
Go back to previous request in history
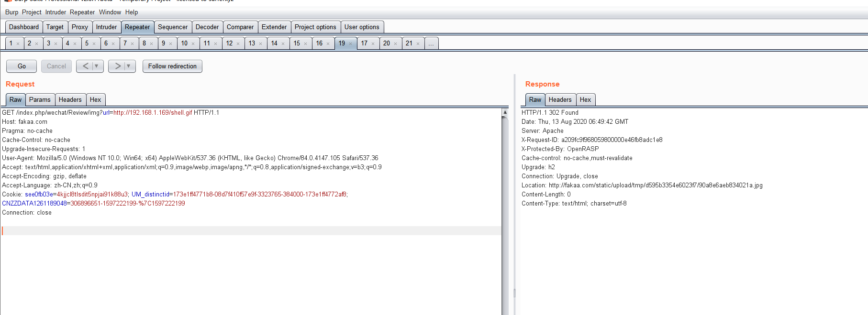pyautogui.click(x=85, y=66)
